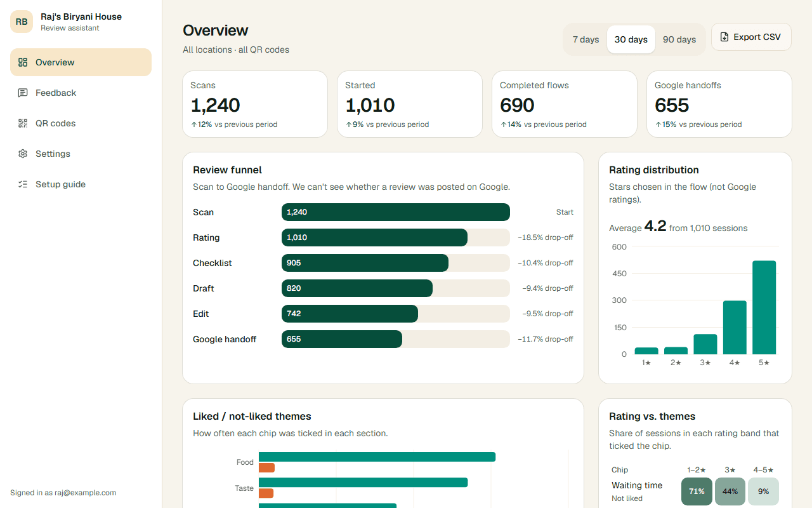
Task: Click the Scan funnel bar showing 1,240
Action: point(396,212)
